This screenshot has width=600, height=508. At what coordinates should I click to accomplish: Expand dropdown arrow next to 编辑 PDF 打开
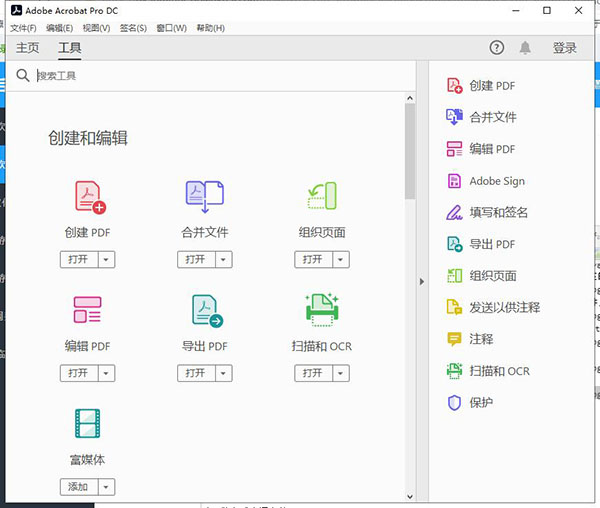click(x=106, y=373)
